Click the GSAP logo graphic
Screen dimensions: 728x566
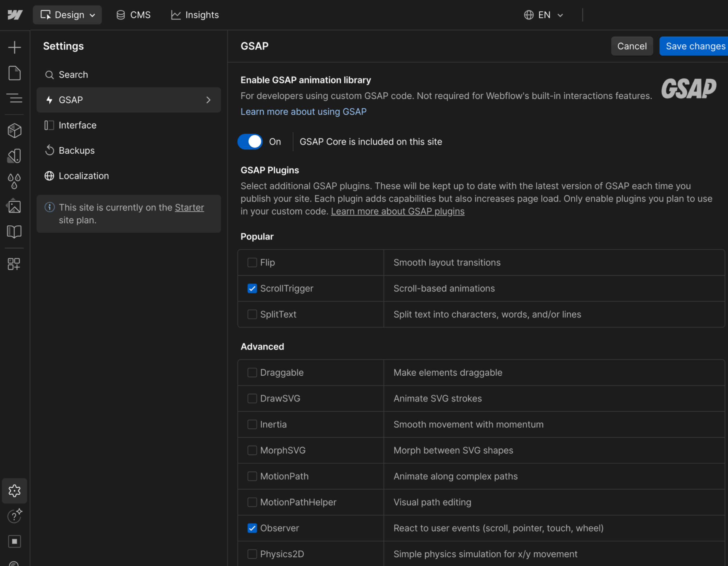coord(689,88)
